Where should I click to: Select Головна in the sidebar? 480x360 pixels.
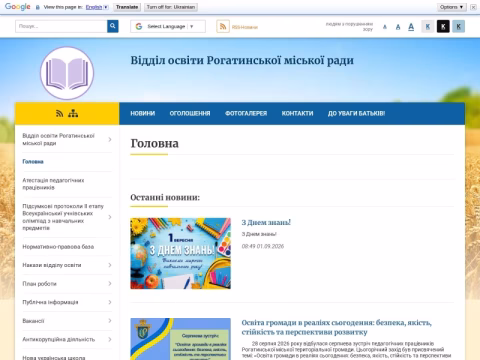pyautogui.click(x=33, y=162)
